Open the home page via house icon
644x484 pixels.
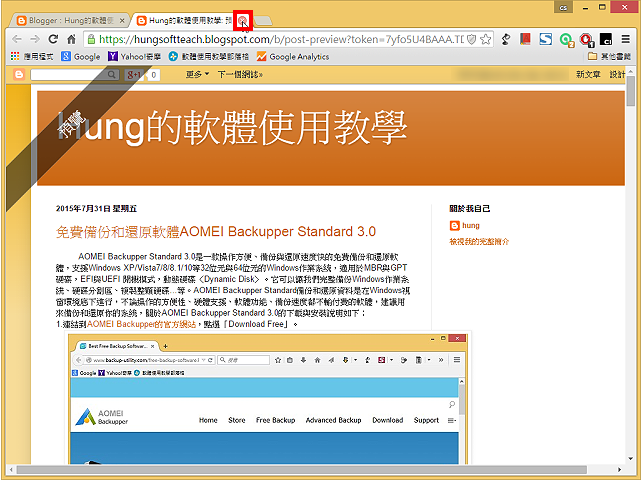tap(71, 39)
